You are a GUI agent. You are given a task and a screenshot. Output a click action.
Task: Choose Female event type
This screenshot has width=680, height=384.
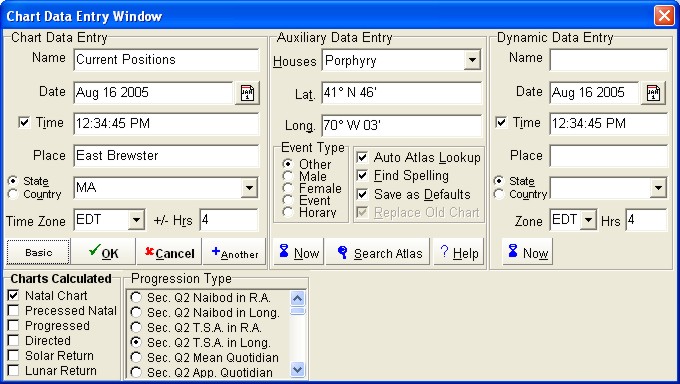coord(288,188)
